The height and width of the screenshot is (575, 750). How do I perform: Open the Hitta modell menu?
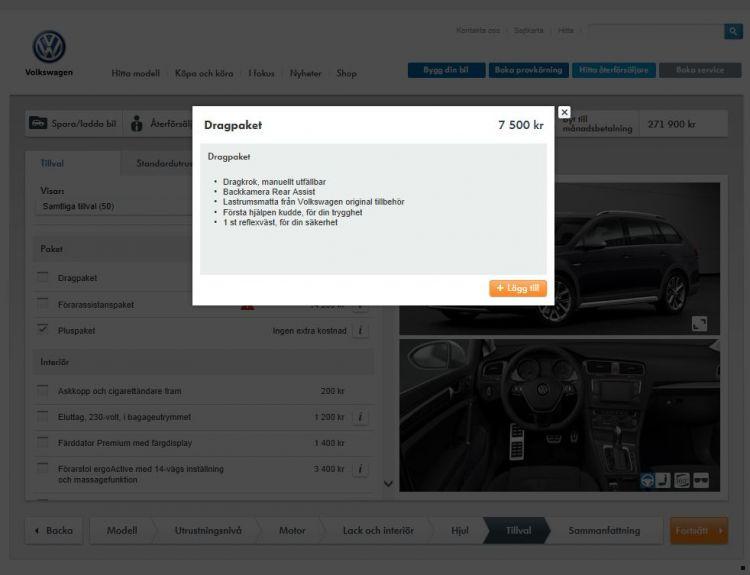pyautogui.click(x=135, y=73)
